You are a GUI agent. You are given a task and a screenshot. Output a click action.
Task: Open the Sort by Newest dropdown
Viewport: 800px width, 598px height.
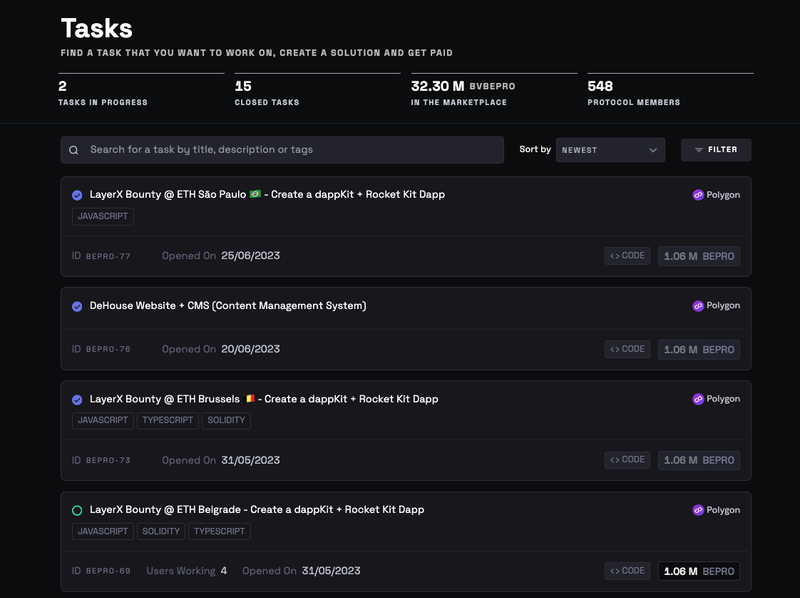[x=610, y=150]
